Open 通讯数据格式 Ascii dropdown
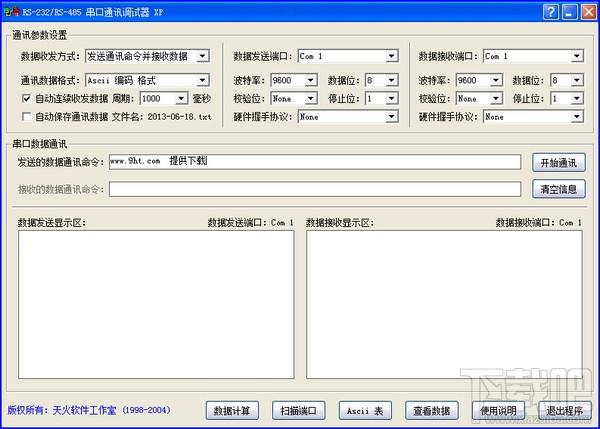 [x=203, y=80]
